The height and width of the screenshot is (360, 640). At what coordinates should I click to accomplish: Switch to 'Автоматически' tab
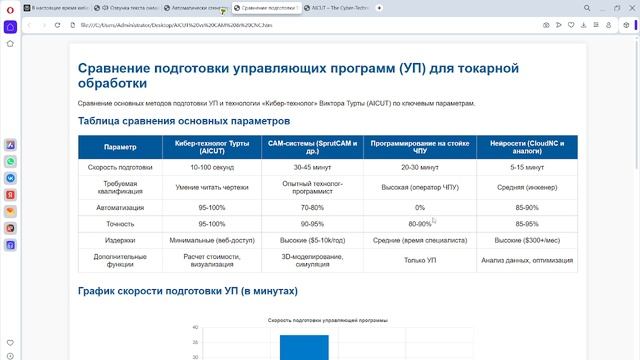[x=196, y=8]
